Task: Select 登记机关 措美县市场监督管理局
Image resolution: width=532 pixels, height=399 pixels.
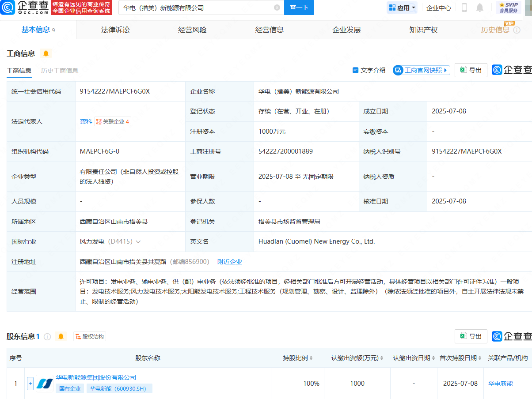Action: tap(289, 222)
